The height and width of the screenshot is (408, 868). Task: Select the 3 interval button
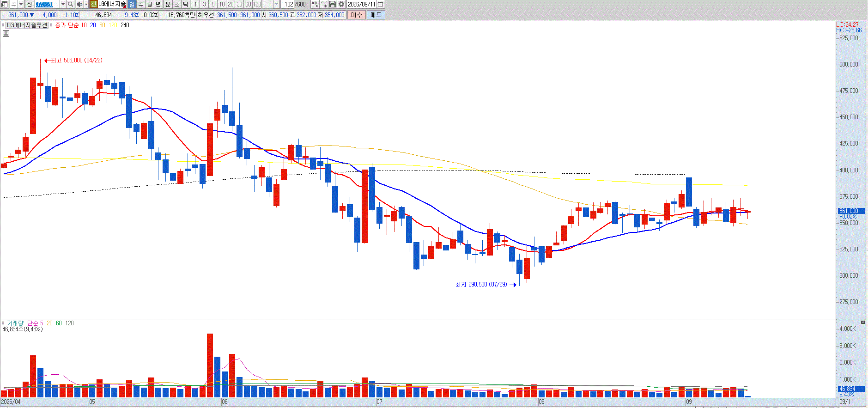click(x=204, y=4)
